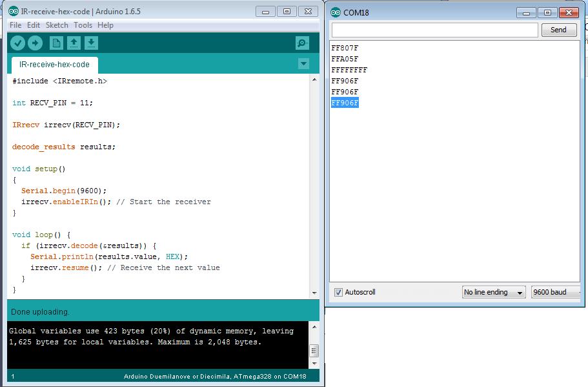
Task: Click the irrecv.enableIRIn() line
Action: (116, 202)
